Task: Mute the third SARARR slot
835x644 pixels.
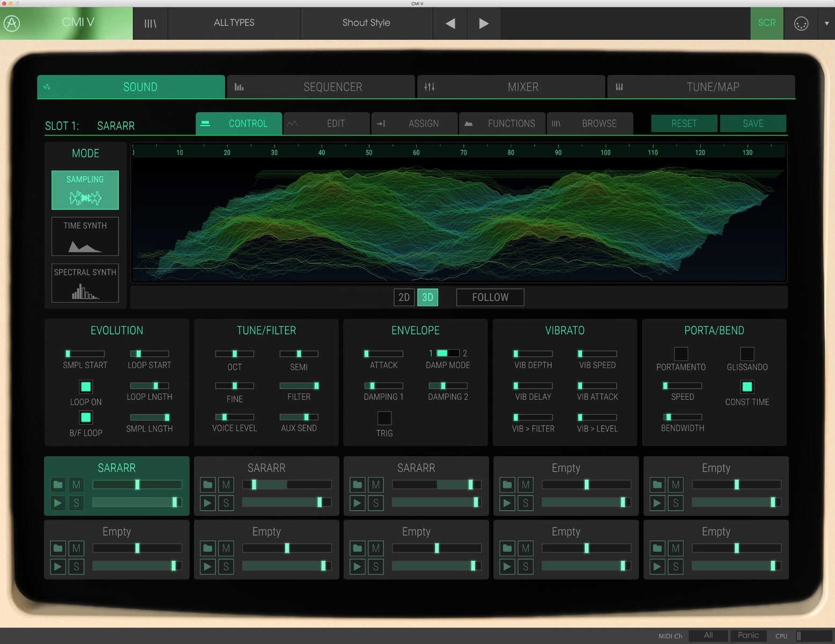Action: tap(376, 485)
